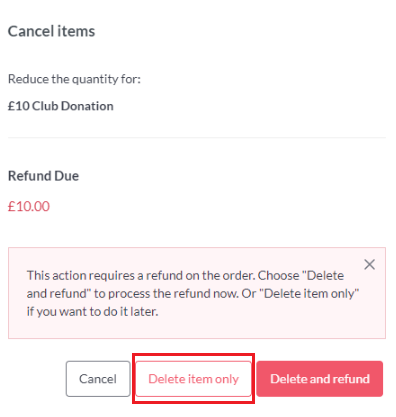Image resolution: width=396 pixels, height=417 pixels.
Task: Remove item without refunding via Delete item only
Action: pos(193,379)
